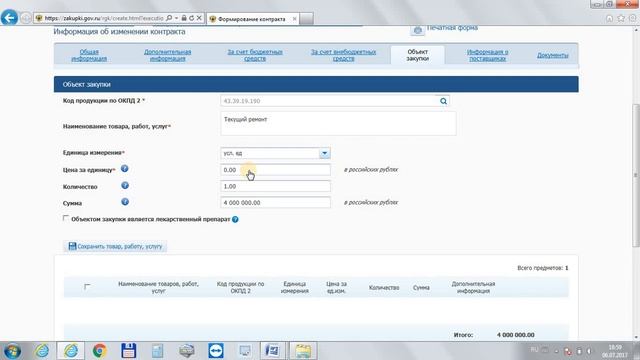Click the Количество input field
Screen dimensions: 640x360
click(276, 186)
